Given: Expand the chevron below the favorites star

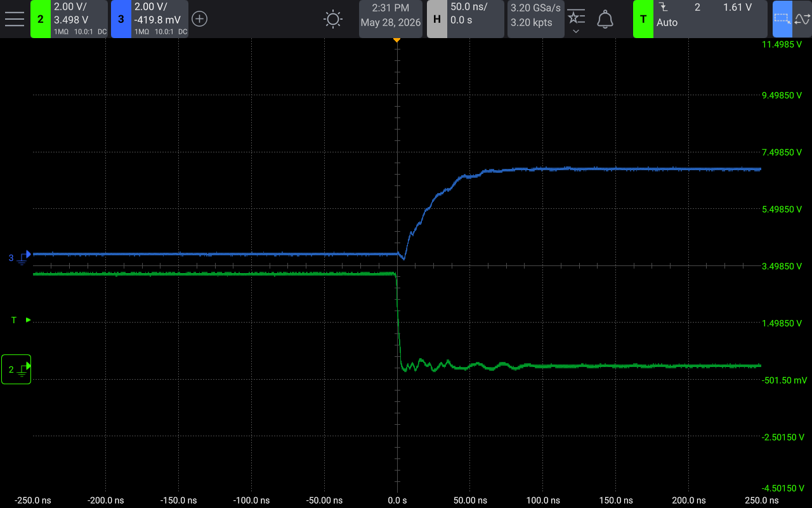Looking at the screenshot, I should pyautogui.click(x=576, y=31).
